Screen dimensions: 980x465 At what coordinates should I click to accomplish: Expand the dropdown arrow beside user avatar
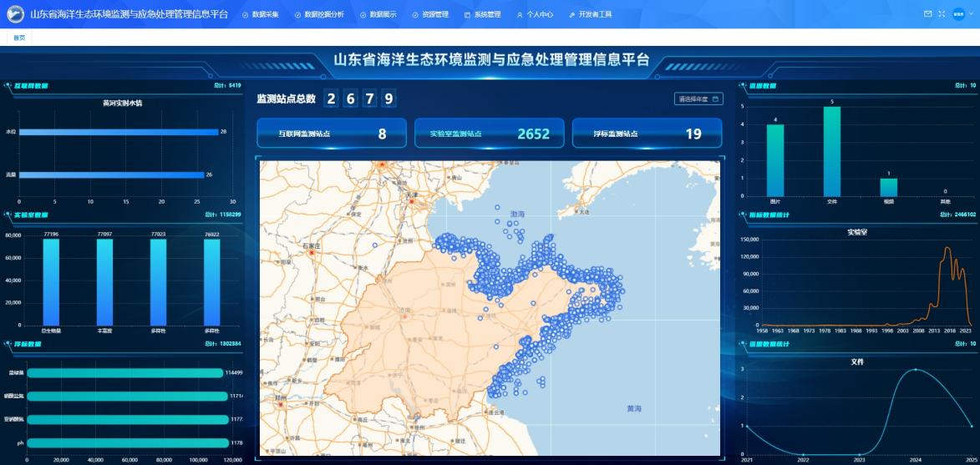tap(972, 14)
